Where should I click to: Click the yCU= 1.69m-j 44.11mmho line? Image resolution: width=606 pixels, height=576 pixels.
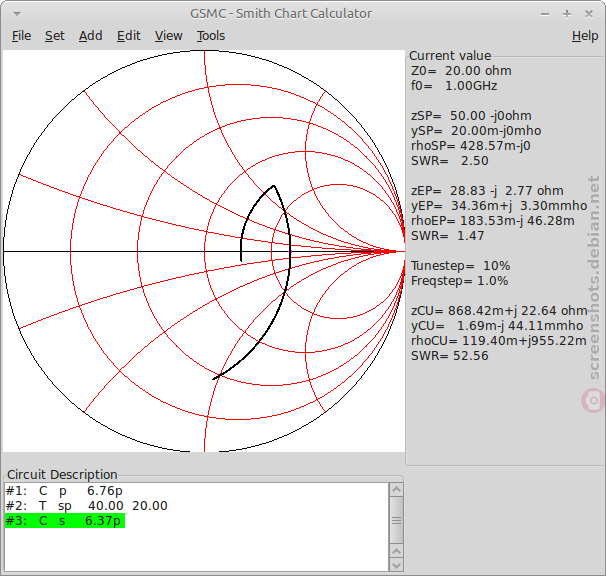[x=497, y=326]
